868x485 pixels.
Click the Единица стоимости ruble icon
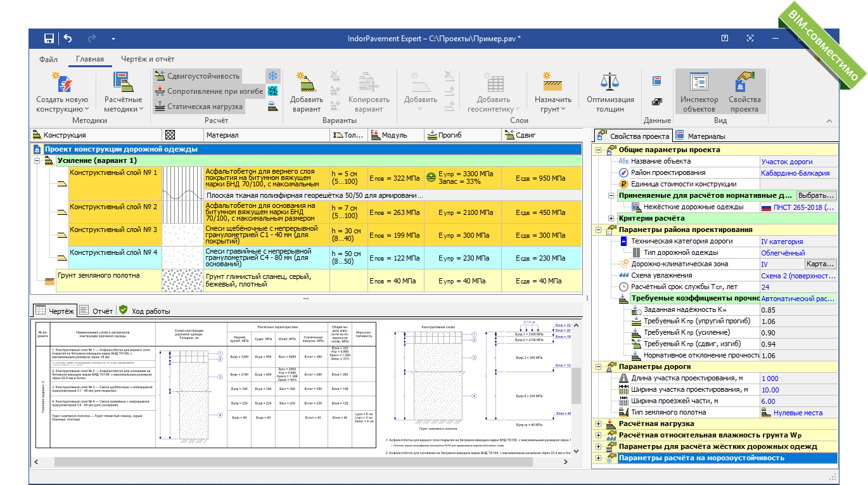pyautogui.click(x=623, y=184)
